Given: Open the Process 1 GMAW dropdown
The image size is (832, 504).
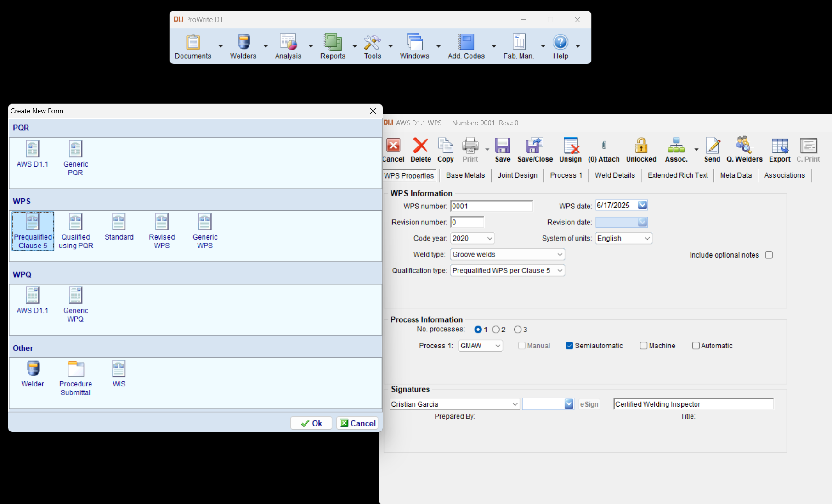Looking at the screenshot, I should (x=498, y=346).
